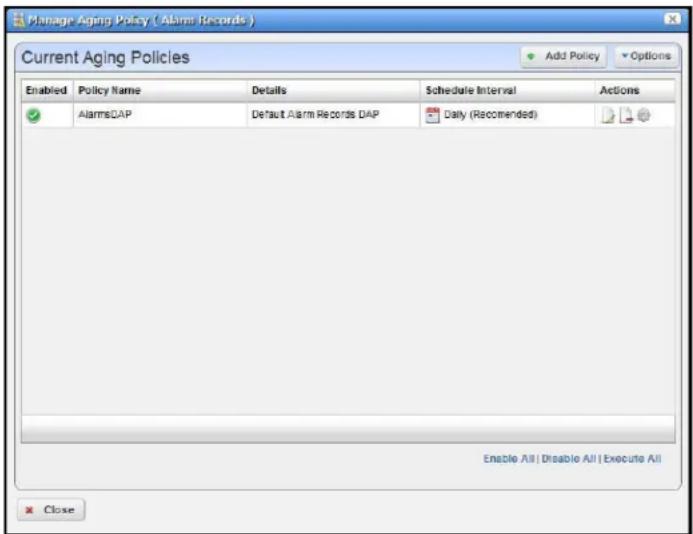Click the Default Alarm Records DAP details cell
693x534 pixels.
point(333,115)
